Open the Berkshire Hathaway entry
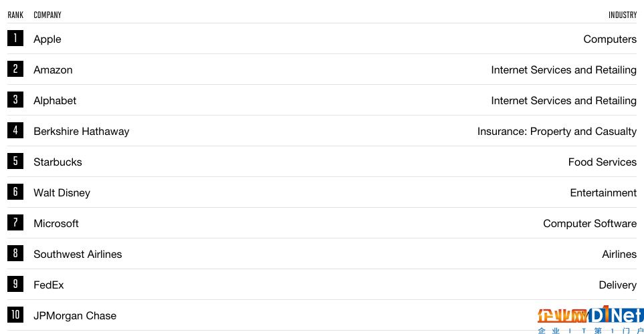The height and width of the screenshot is (334, 644). pyautogui.click(x=82, y=132)
